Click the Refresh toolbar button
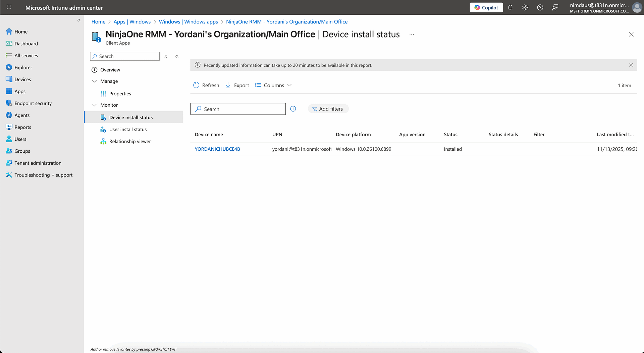 [x=206, y=85]
